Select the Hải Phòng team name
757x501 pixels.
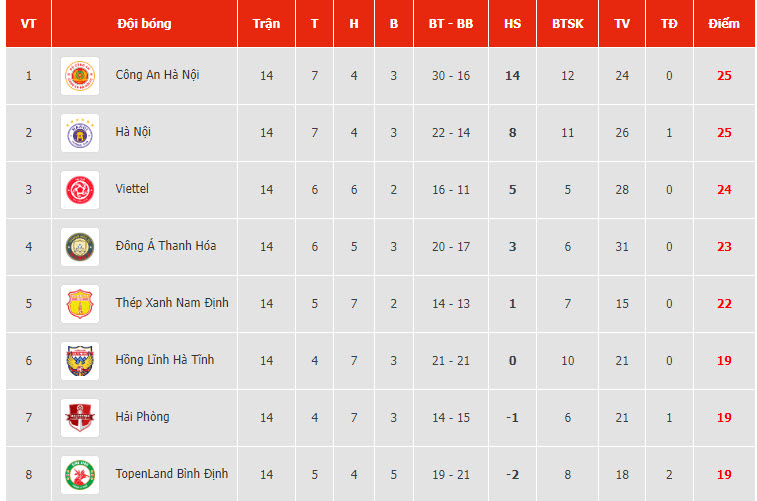click(x=142, y=417)
